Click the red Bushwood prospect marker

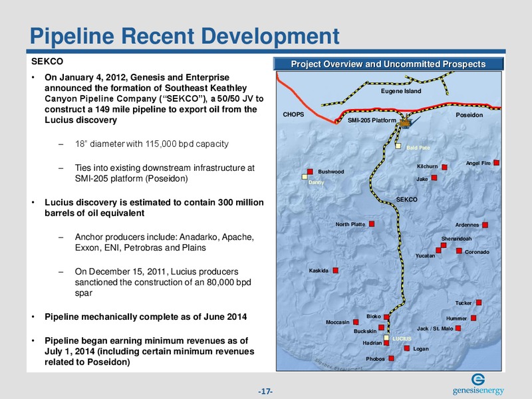coord(310,172)
